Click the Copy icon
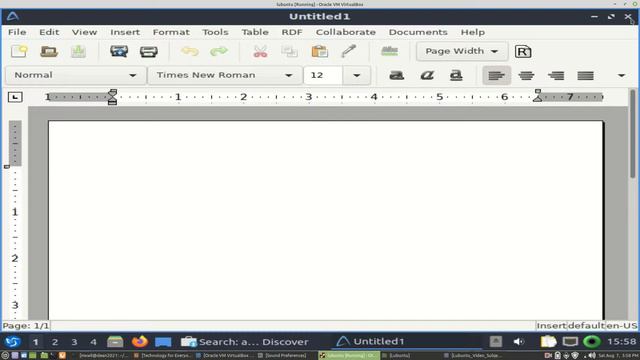This screenshot has width=640, height=360. tap(289, 51)
